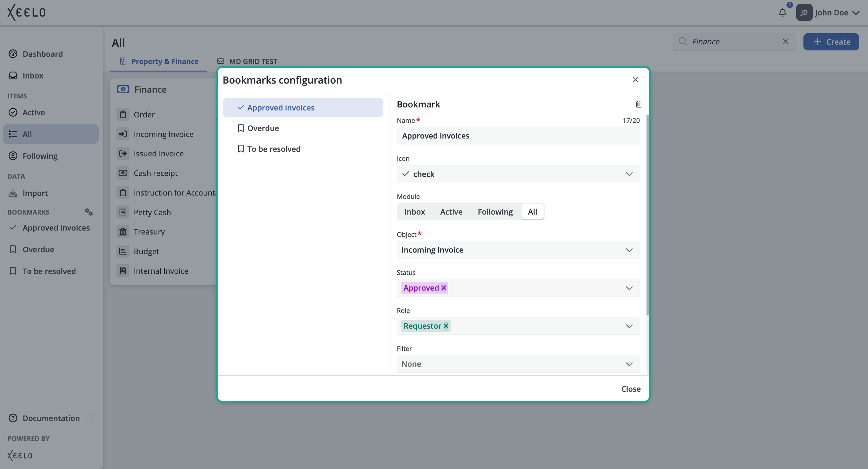The height and width of the screenshot is (469, 868).
Task: Click the bookmark Name input field
Action: [518, 136]
